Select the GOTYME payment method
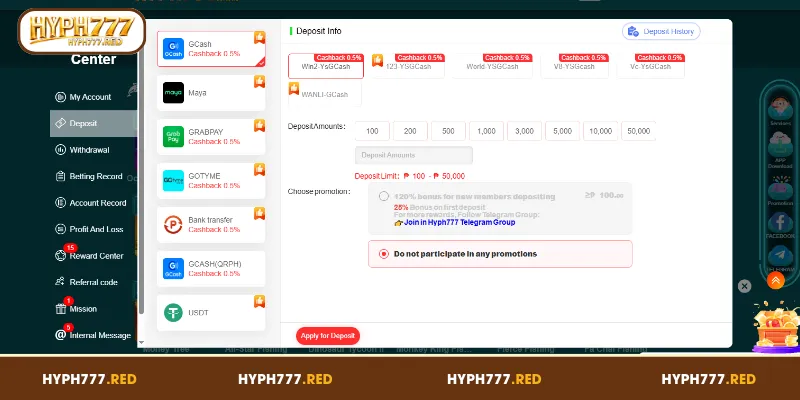 (211, 181)
